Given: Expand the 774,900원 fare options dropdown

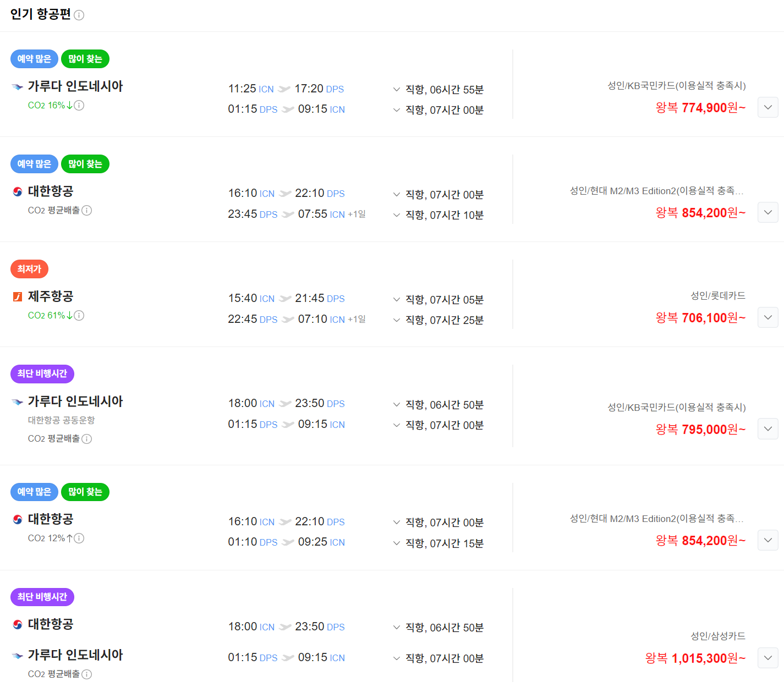Looking at the screenshot, I should [767, 107].
